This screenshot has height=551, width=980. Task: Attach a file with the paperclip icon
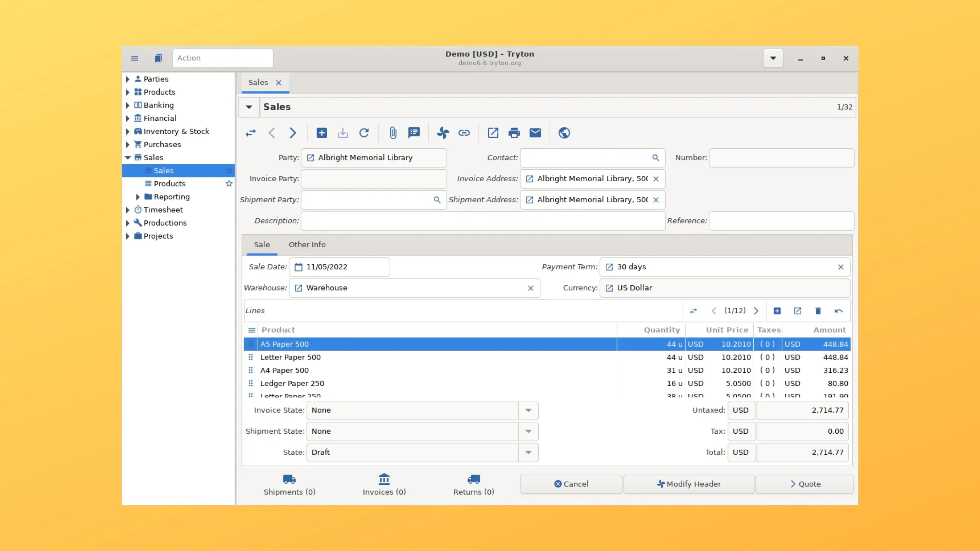pos(393,133)
